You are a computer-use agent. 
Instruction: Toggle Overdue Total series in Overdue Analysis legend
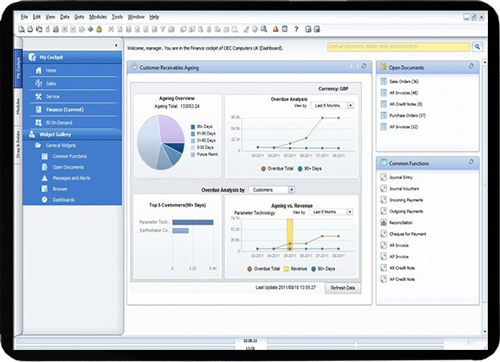(x=277, y=169)
